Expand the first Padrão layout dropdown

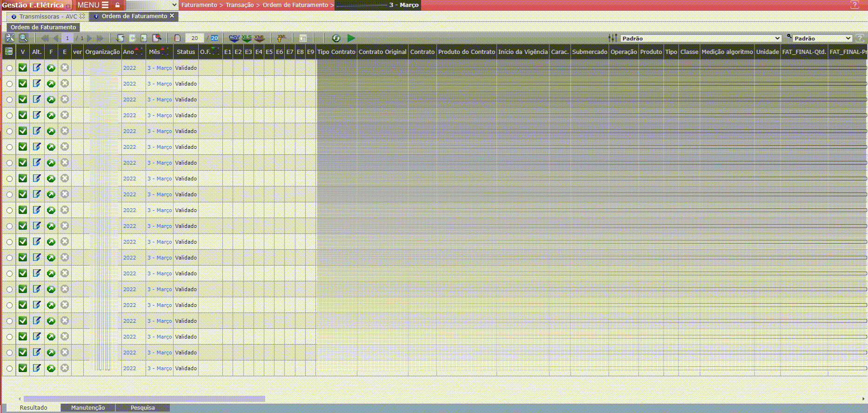701,39
